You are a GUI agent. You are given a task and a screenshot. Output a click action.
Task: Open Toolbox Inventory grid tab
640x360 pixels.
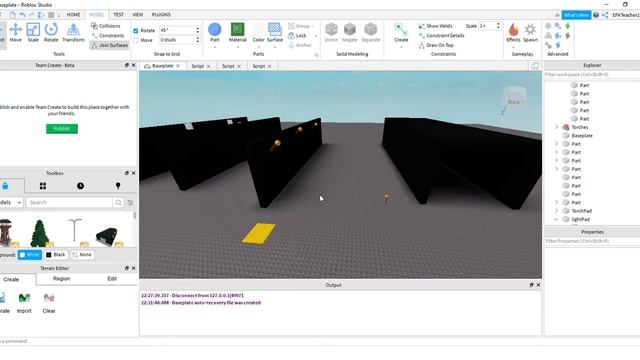(43, 186)
